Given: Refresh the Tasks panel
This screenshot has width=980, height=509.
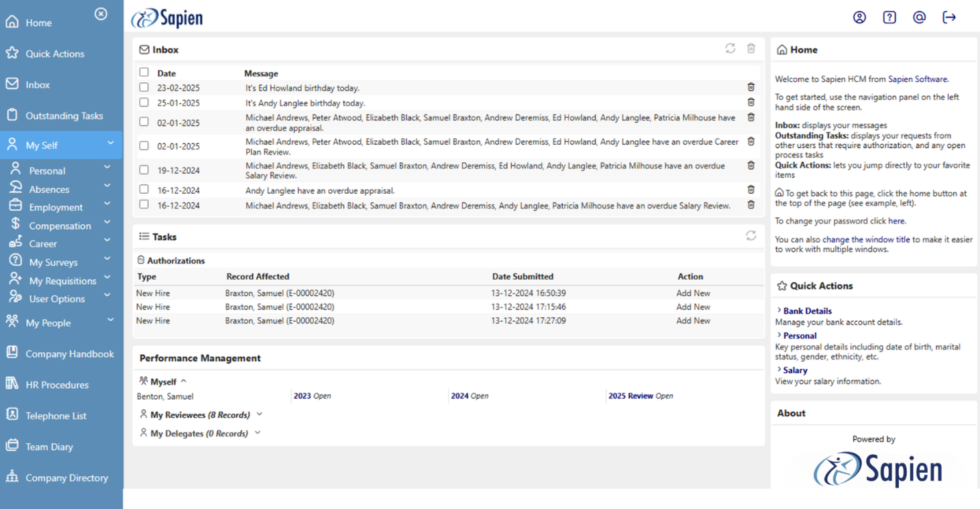Looking at the screenshot, I should pyautogui.click(x=751, y=235).
